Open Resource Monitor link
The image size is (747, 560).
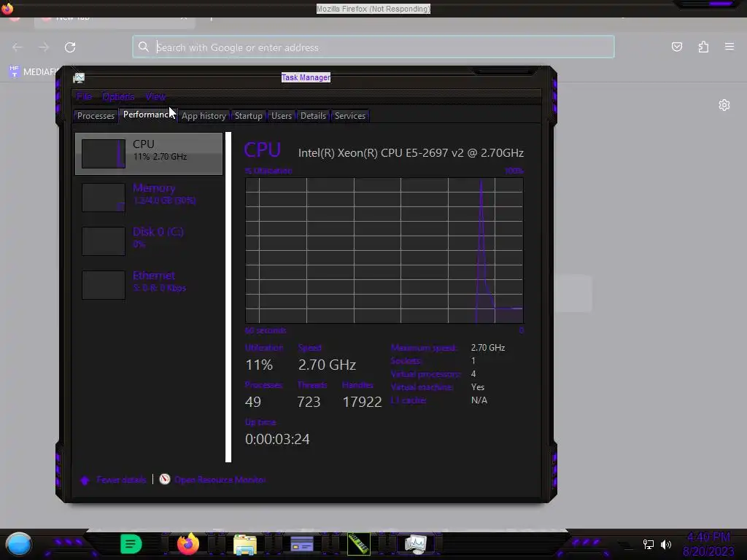tap(220, 480)
